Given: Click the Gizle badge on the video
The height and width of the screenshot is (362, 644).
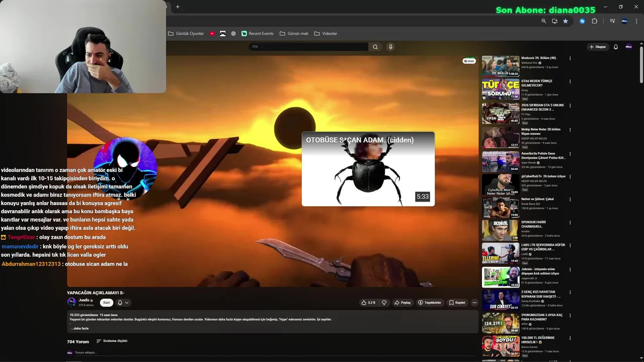Looking at the screenshot, I should click(469, 61).
